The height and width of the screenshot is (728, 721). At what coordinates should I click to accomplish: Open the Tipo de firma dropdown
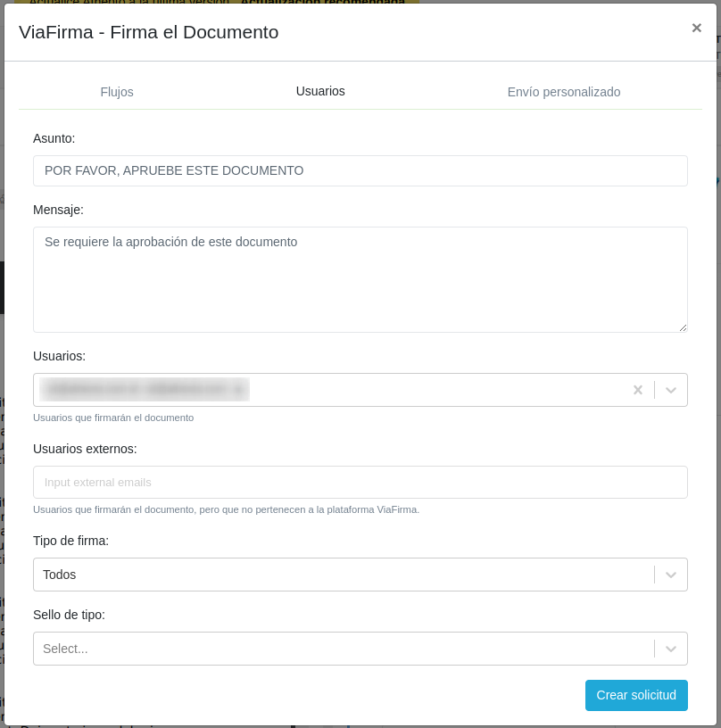(343, 575)
